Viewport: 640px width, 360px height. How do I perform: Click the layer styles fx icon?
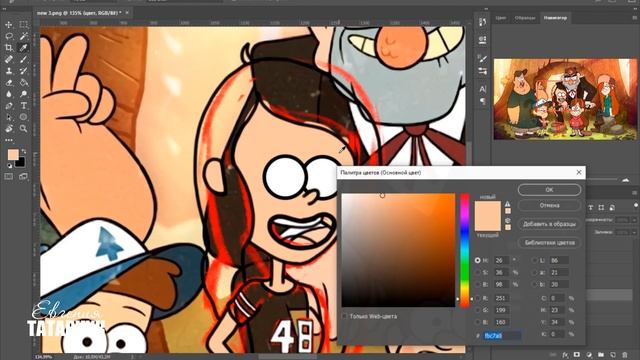click(x=565, y=355)
